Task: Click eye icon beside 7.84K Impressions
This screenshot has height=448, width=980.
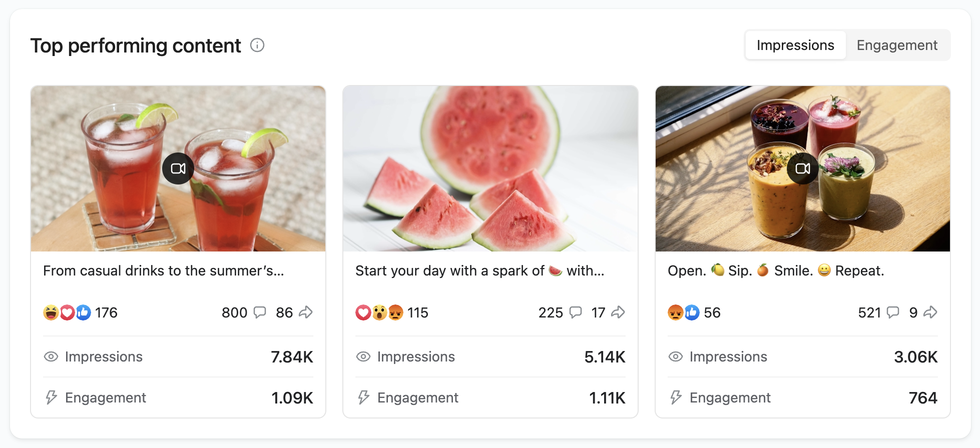Action: (51, 356)
